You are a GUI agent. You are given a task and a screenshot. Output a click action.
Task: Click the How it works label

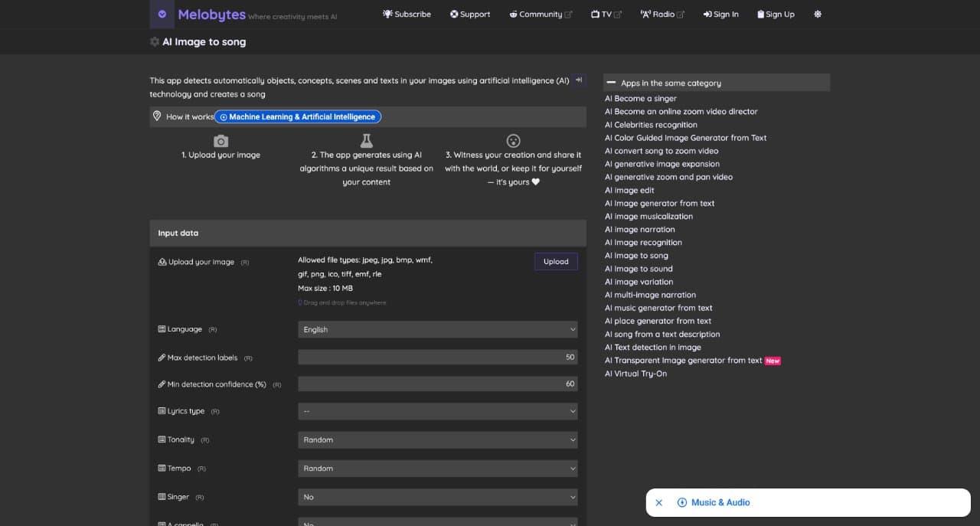pyautogui.click(x=190, y=116)
